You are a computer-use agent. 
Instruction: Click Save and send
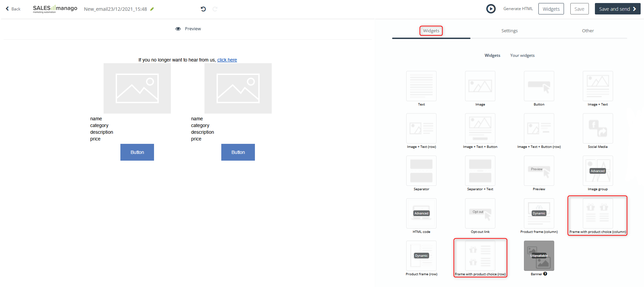click(617, 9)
